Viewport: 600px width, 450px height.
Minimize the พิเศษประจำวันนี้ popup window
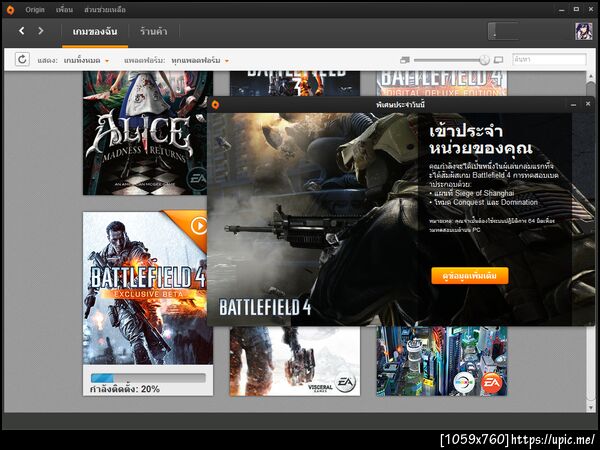coord(573,104)
